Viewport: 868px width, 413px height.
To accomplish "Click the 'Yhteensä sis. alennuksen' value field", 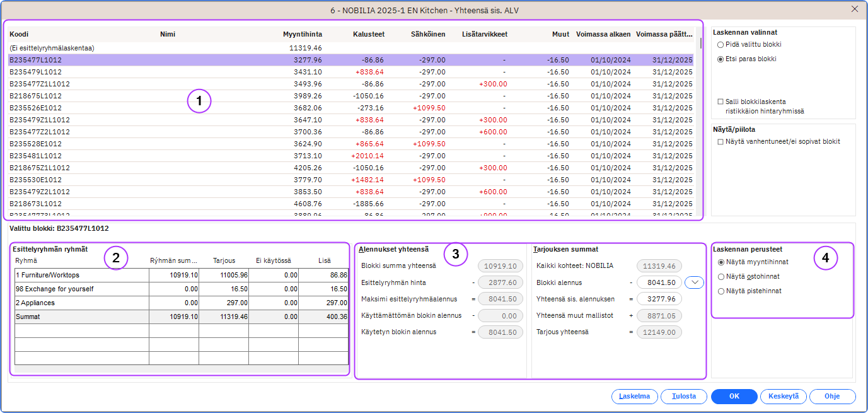I will [659, 299].
